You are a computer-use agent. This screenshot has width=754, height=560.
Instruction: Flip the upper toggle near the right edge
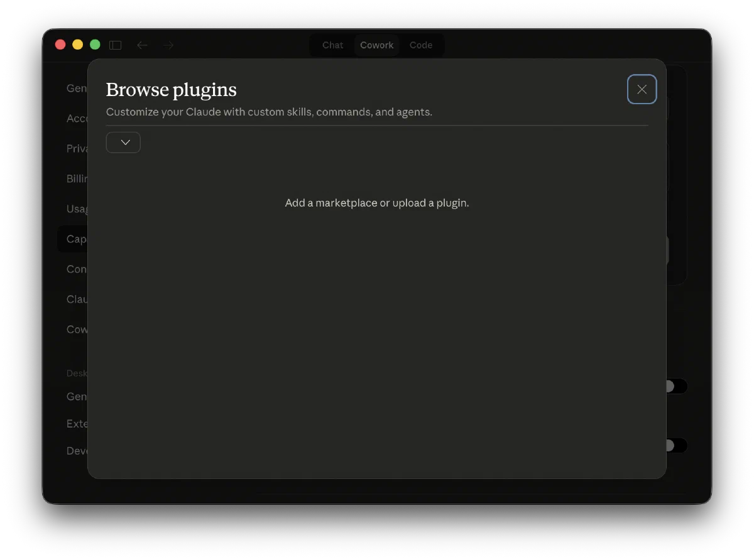coord(674,386)
